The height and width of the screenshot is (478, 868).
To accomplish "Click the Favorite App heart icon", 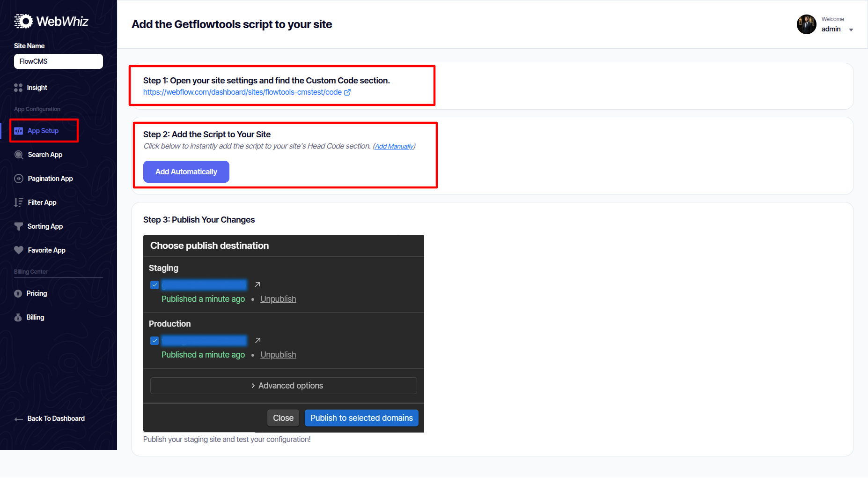I will tap(19, 250).
